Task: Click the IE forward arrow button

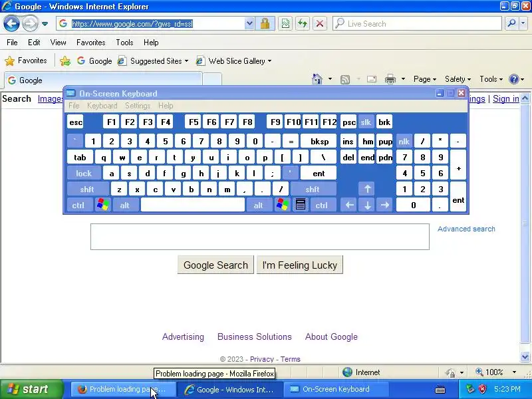Action: [x=30, y=24]
